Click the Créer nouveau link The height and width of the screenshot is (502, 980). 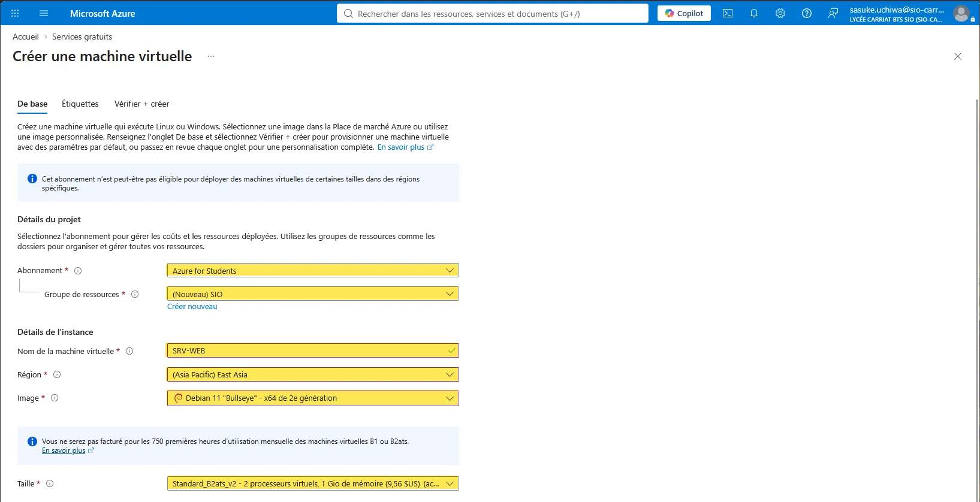point(192,307)
